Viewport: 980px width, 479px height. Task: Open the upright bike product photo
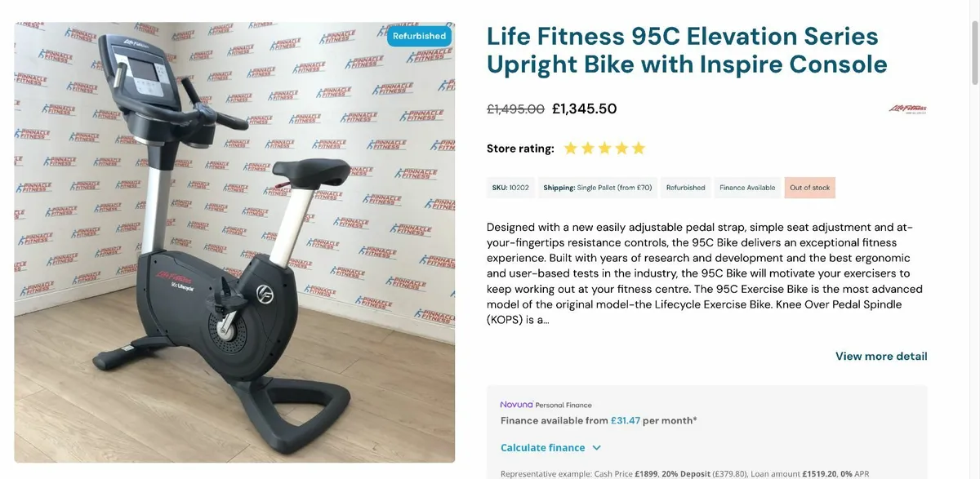coord(234,242)
